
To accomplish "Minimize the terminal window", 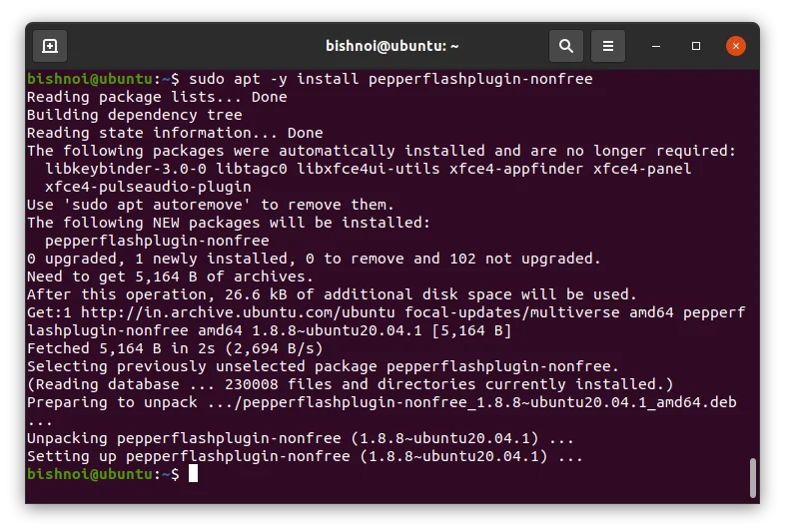I will click(x=656, y=46).
